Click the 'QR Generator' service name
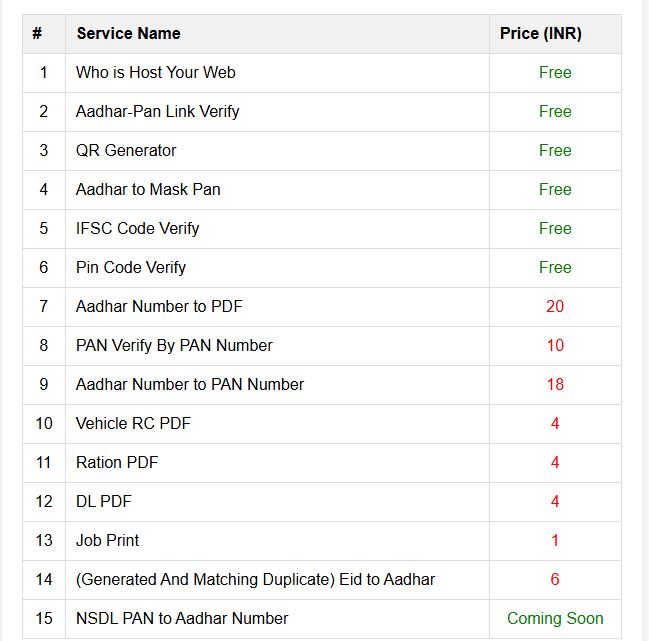649x641 pixels. (x=126, y=150)
